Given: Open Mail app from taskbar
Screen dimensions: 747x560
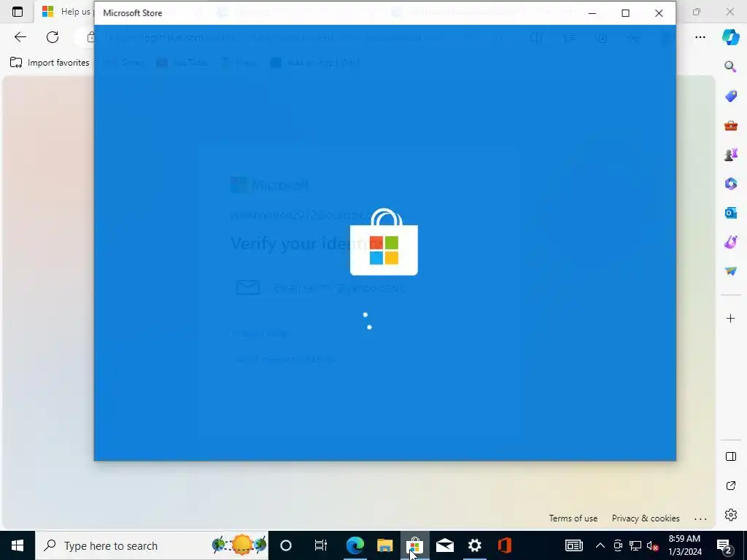Looking at the screenshot, I should click(445, 545).
